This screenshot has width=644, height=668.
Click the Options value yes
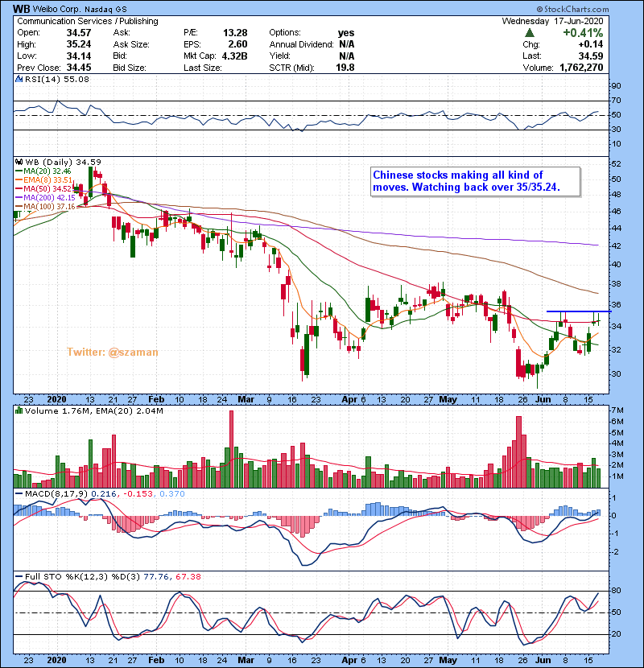coord(346,33)
